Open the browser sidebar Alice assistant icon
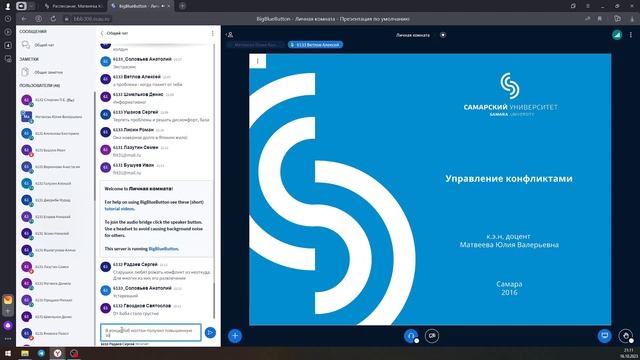The width and height of the screenshot is (640, 360). click(8, 326)
